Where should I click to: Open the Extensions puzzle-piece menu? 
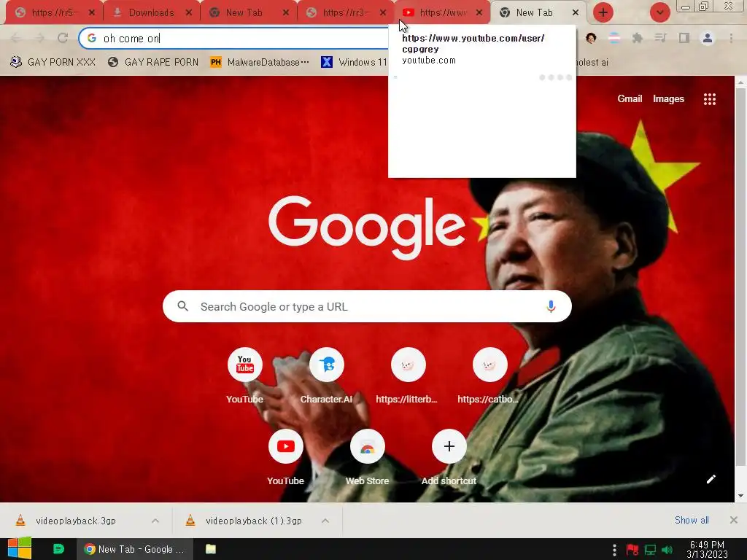638,38
